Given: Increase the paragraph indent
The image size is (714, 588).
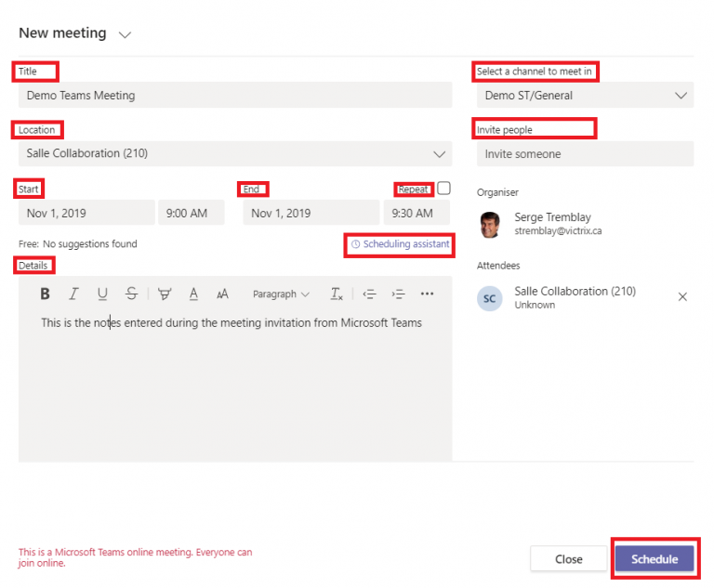Looking at the screenshot, I should coord(398,294).
